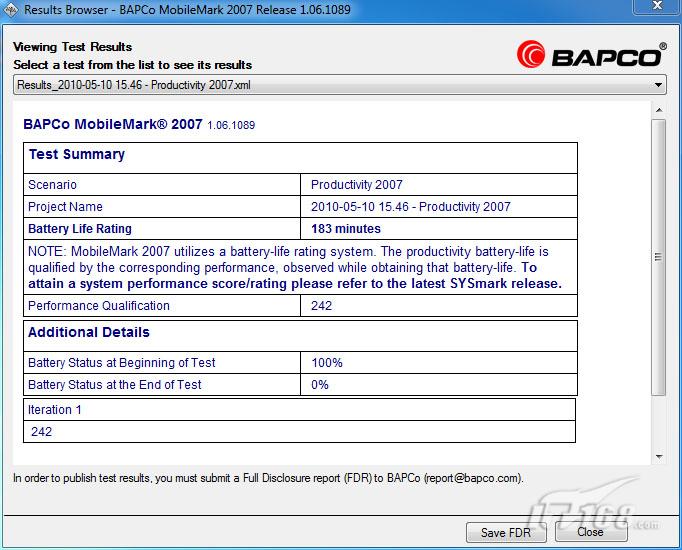Click the Close button
Screen dimensions: 682x550
(x=591, y=532)
